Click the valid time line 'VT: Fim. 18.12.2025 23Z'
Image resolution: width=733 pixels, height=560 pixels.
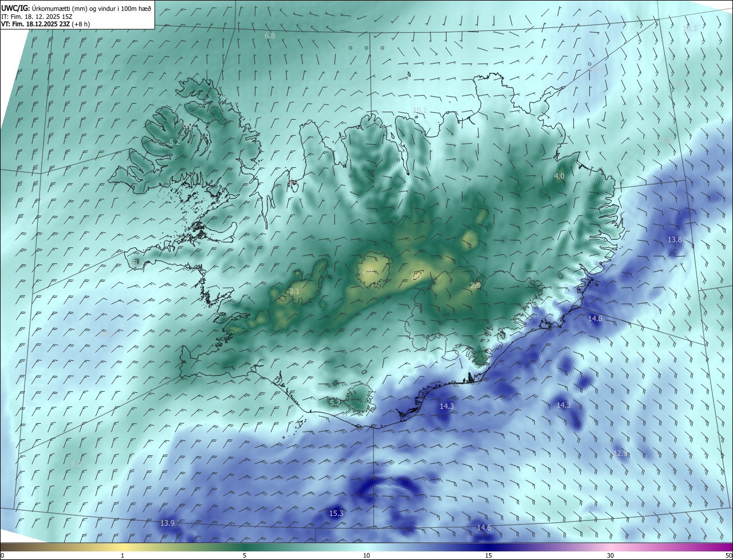pyautogui.click(x=36, y=24)
